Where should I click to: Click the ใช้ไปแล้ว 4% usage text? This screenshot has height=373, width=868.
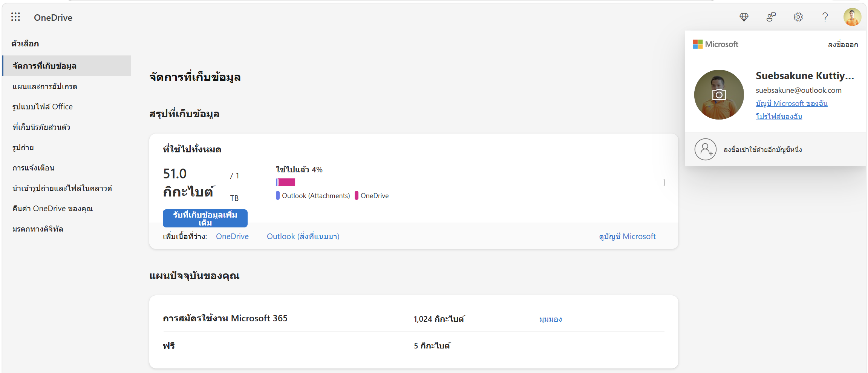[299, 170]
